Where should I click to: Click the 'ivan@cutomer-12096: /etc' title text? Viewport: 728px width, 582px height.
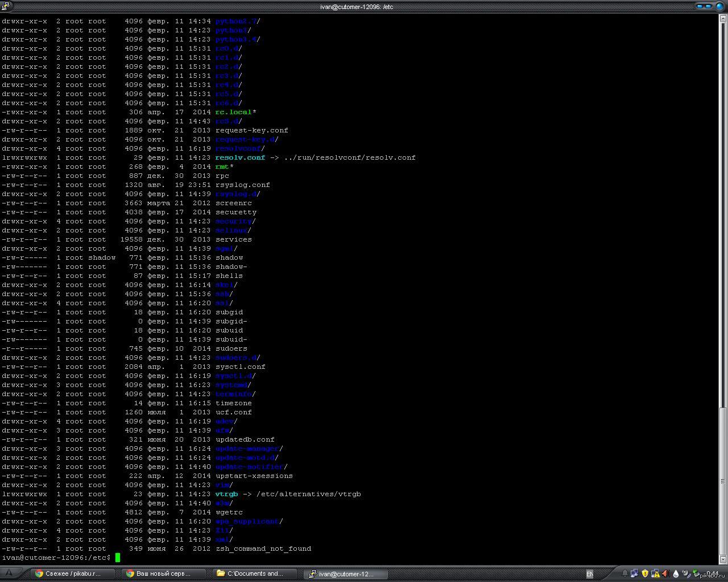click(357, 7)
